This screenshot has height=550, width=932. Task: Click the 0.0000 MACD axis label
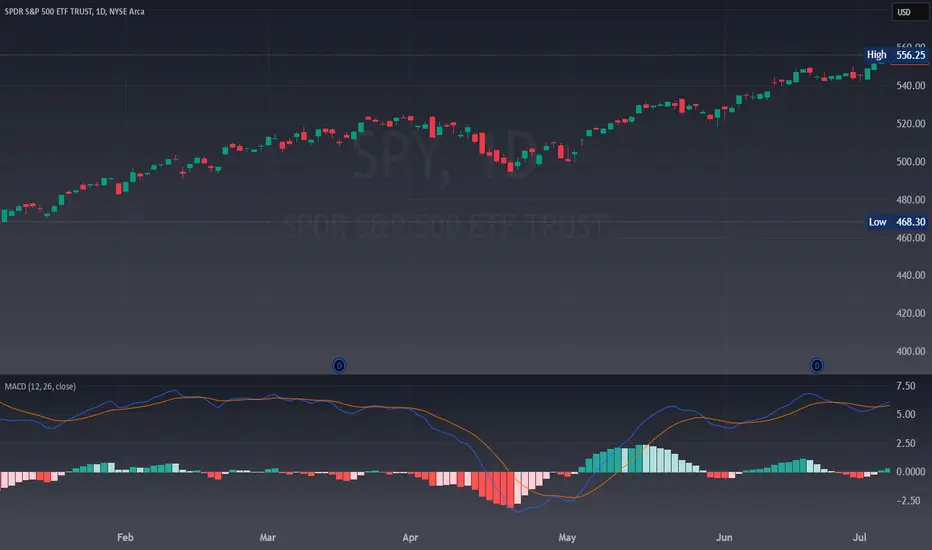pyautogui.click(x=911, y=472)
